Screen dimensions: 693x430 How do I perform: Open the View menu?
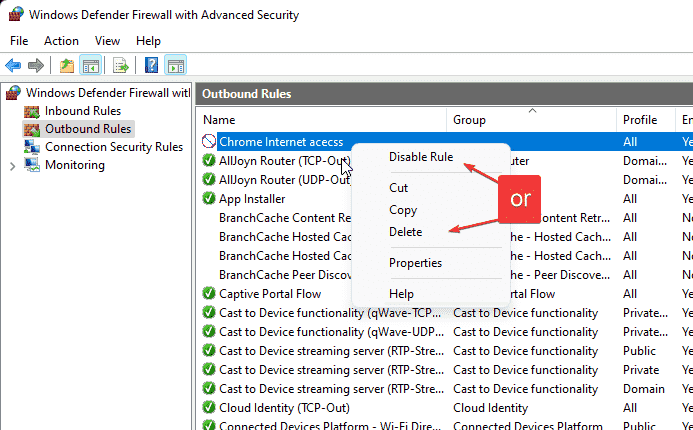pos(107,41)
